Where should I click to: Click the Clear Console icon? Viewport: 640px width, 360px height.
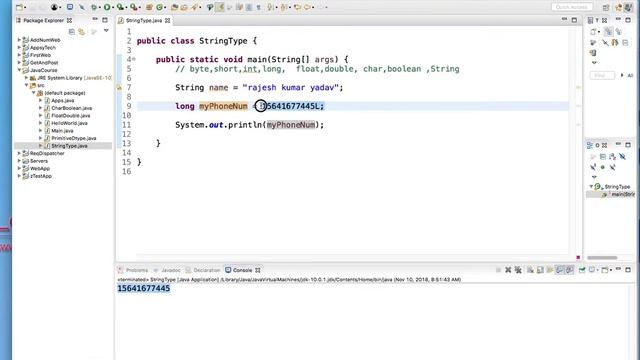(530, 270)
